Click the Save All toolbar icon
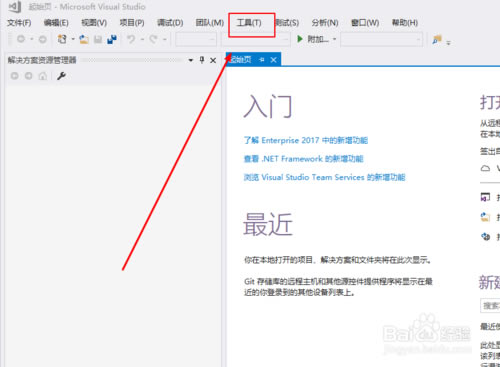 click(112, 39)
